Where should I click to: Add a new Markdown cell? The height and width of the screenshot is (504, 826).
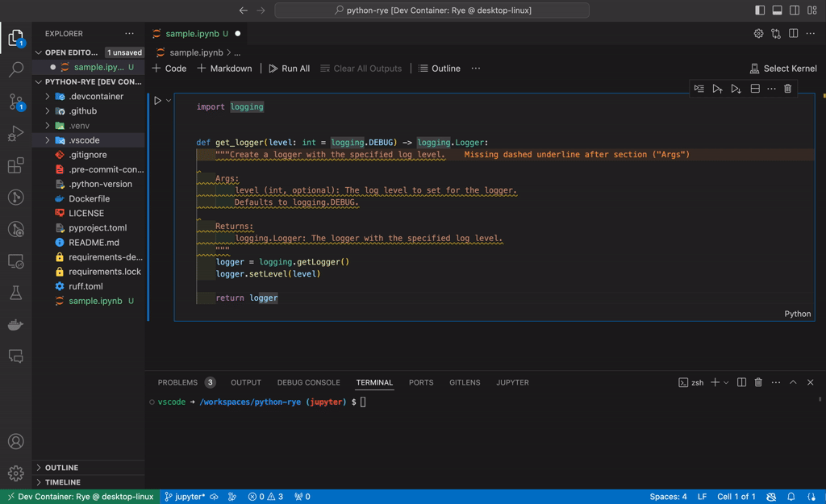point(224,69)
